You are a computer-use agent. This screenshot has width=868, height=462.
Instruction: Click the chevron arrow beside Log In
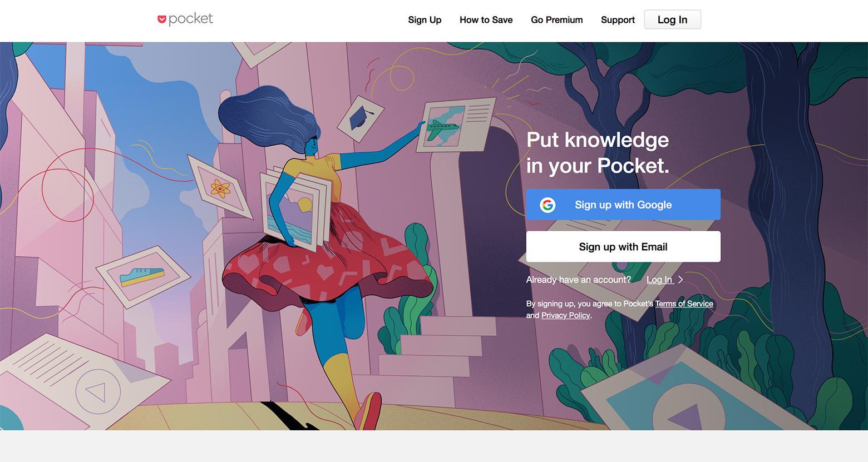[x=680, y=280]
